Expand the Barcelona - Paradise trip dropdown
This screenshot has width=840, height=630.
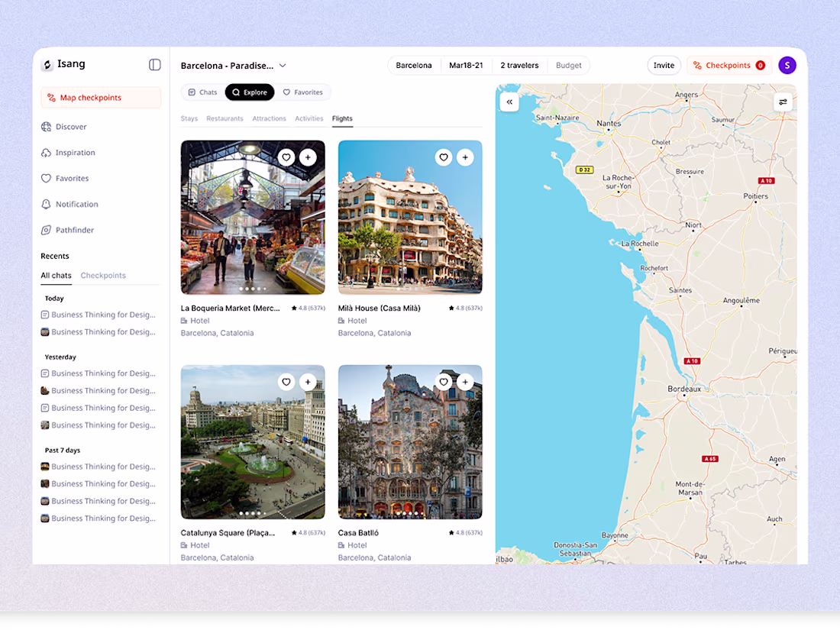[233, 66]
